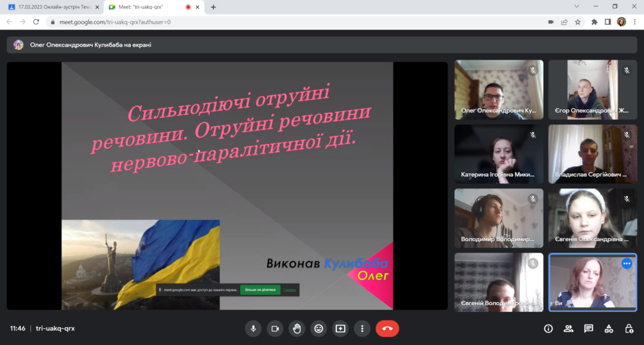Show the participants people panel

569,328
